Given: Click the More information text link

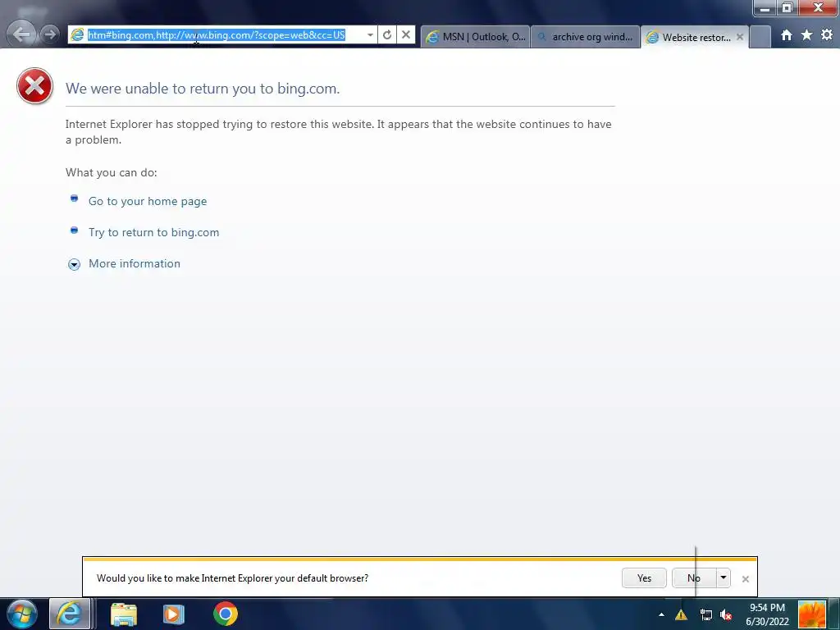Looking at the screenshot, I should pos(134,263).
